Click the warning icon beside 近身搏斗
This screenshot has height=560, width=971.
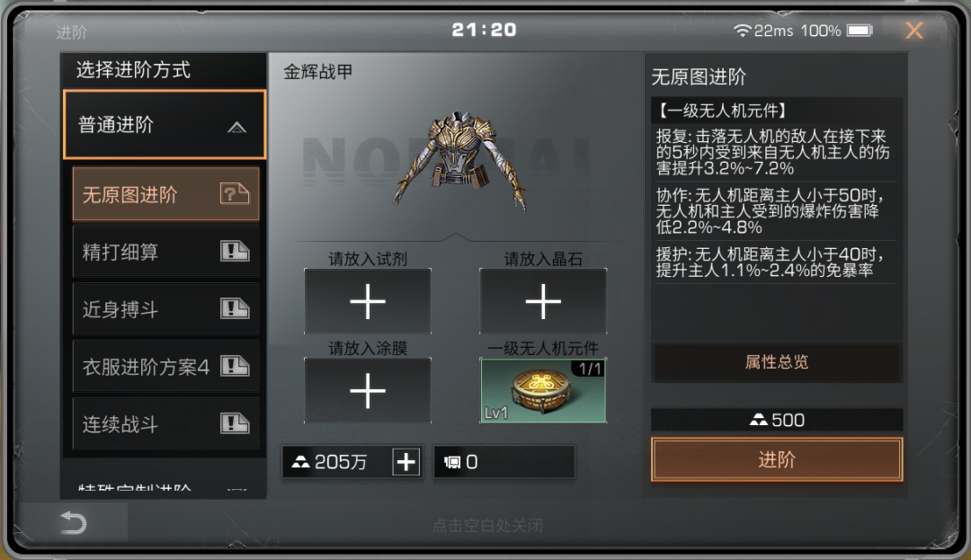click(x=235, y=308)
